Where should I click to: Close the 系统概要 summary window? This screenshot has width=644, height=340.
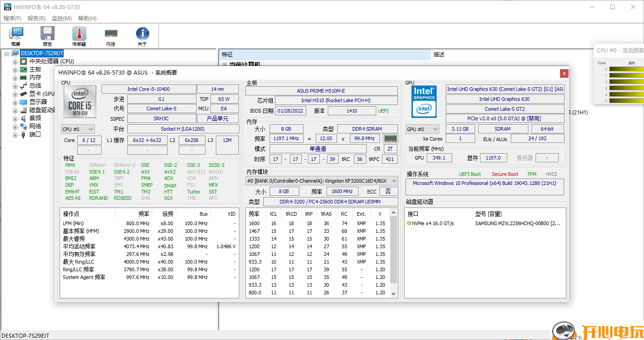(564, 73)
